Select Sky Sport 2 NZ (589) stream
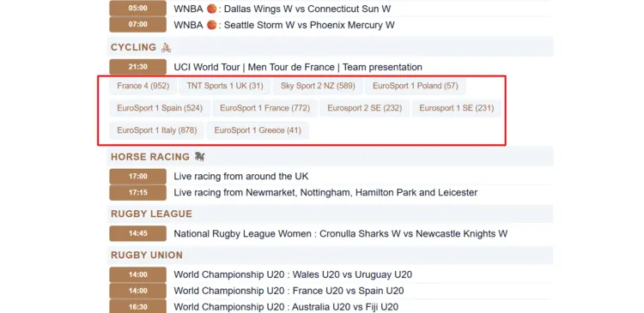The height and width of the screenshot is (313, 644). click(x=319, y=86)
